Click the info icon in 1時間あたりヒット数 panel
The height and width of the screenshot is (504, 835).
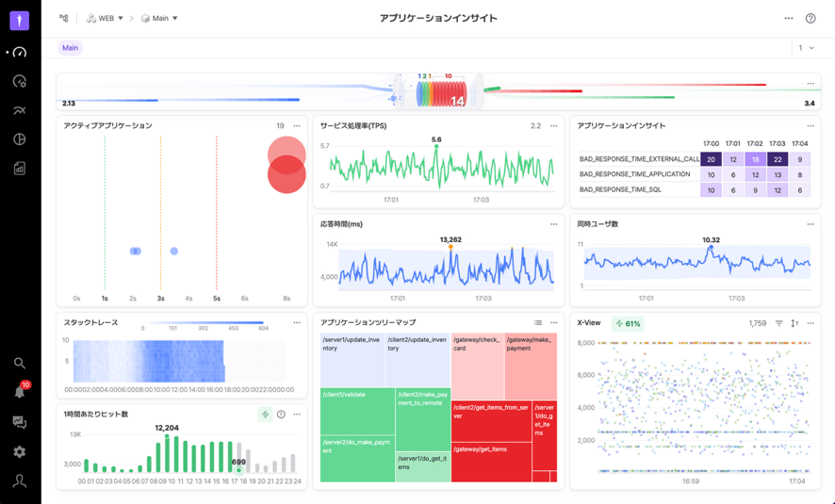coord(281,415)
